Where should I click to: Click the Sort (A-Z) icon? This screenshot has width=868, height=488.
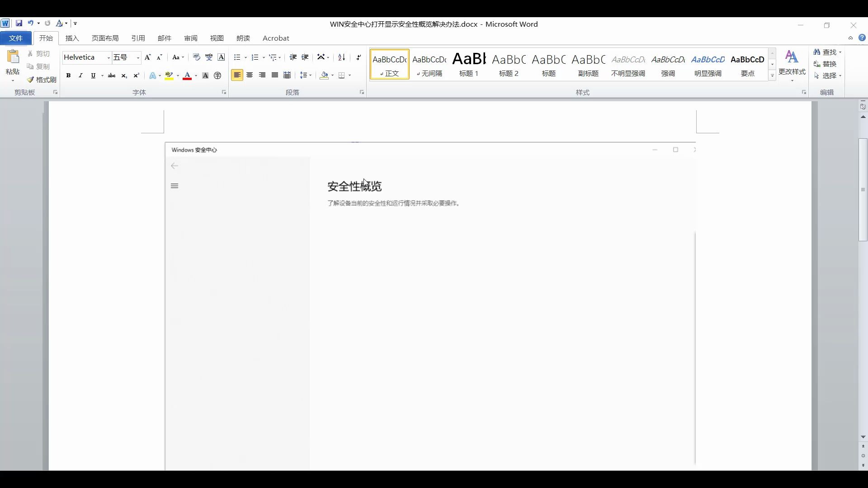pos(341,57)
